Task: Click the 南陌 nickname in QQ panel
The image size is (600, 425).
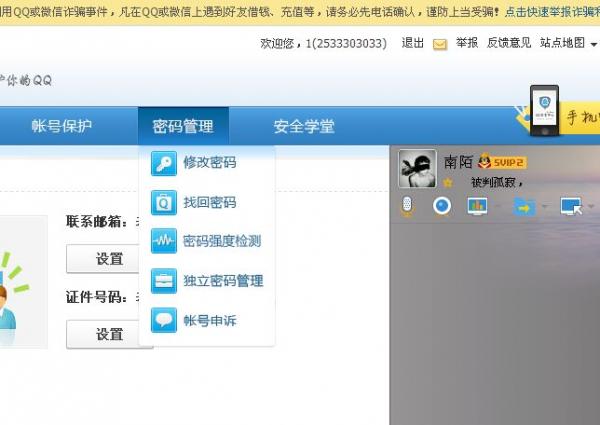Action: [x=458, y=162]
